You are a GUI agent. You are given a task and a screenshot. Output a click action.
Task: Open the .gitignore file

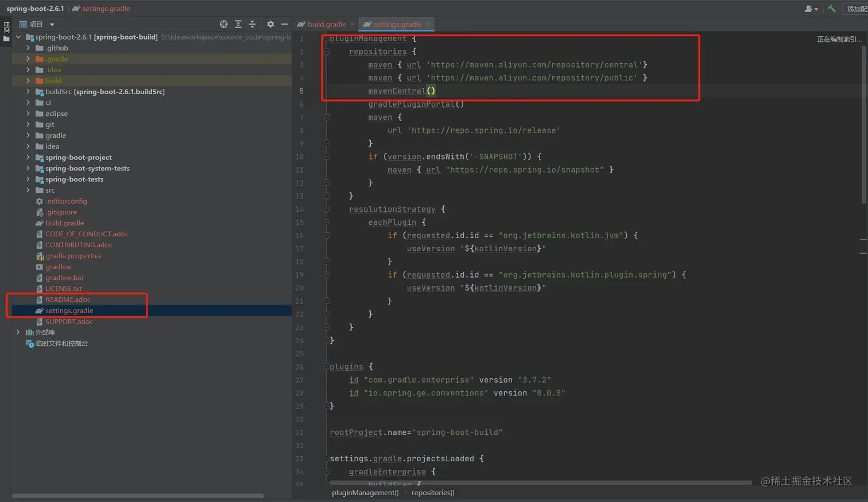(x=61, y=212)
